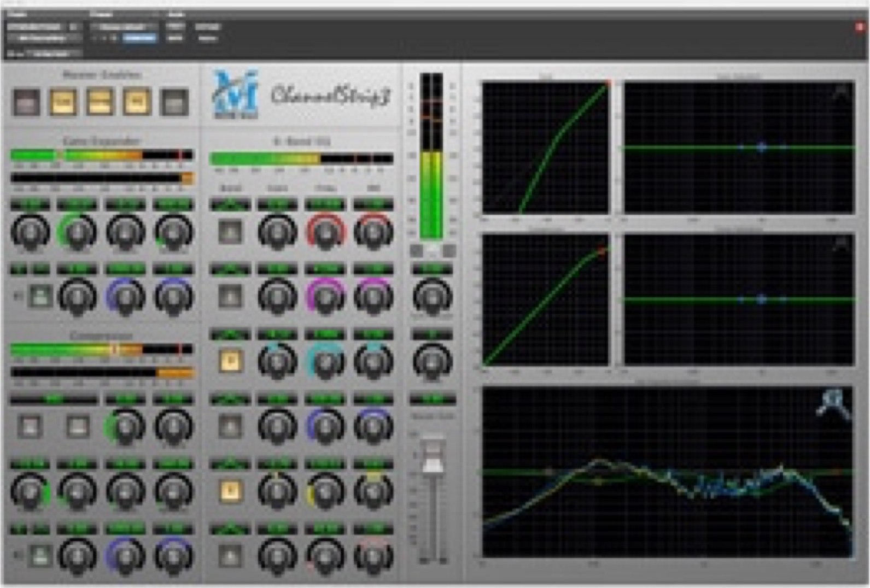Open the filter type selector for EQ band 3
Image resolution: width=870 pixels, height=588 pixels.
230,334
